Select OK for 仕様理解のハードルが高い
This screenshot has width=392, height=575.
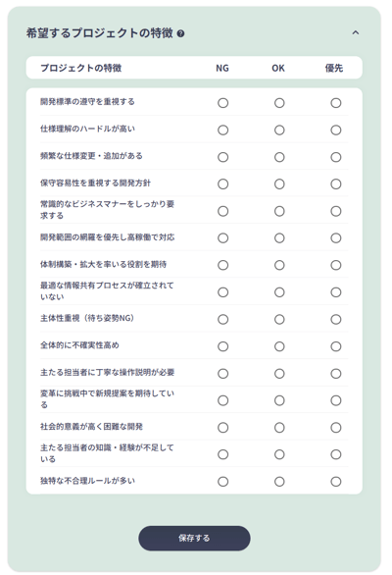279,131
